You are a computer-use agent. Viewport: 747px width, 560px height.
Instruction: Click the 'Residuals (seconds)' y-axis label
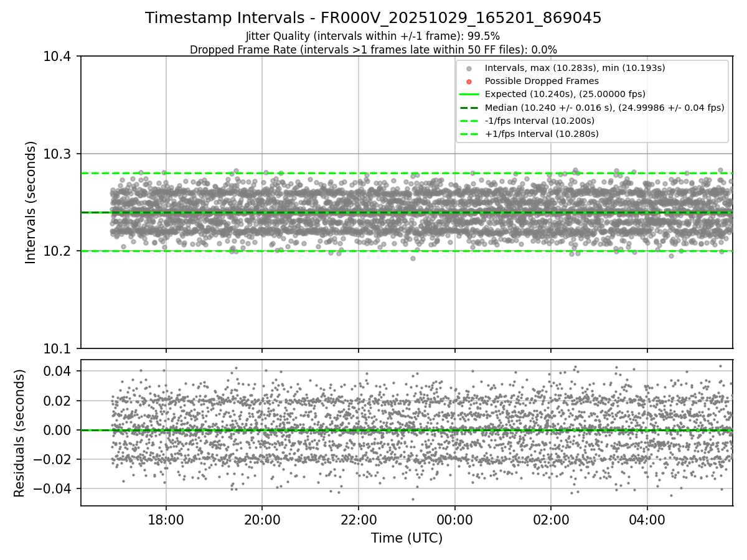pyautogui.click(x=19, y=433)
